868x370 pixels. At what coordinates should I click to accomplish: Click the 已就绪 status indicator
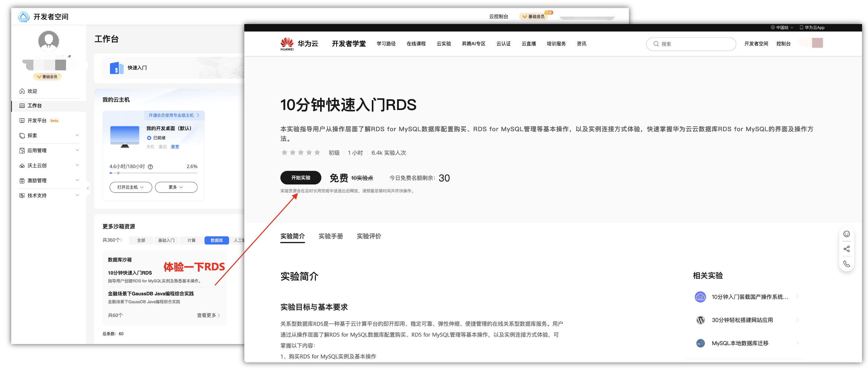point(156,138)
